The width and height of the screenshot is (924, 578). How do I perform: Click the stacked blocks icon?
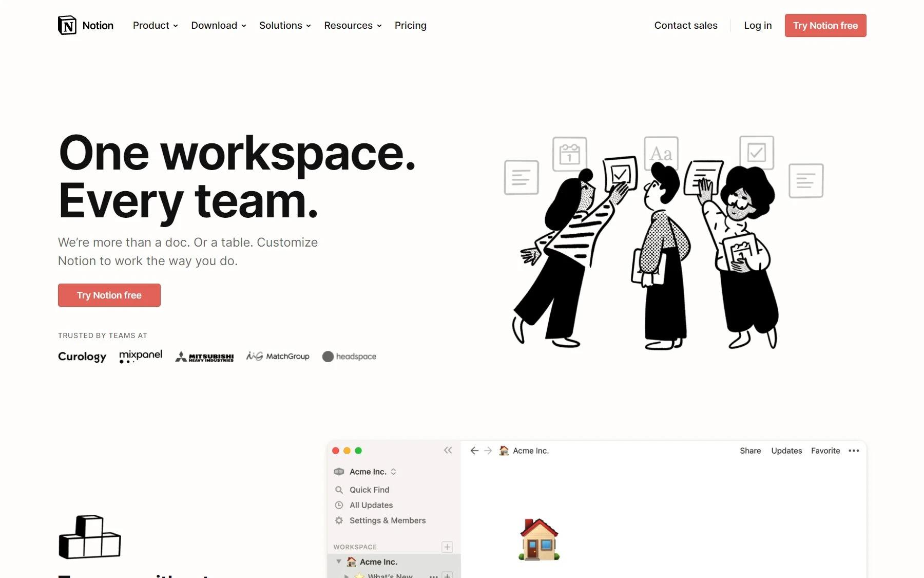click(90, 537)
